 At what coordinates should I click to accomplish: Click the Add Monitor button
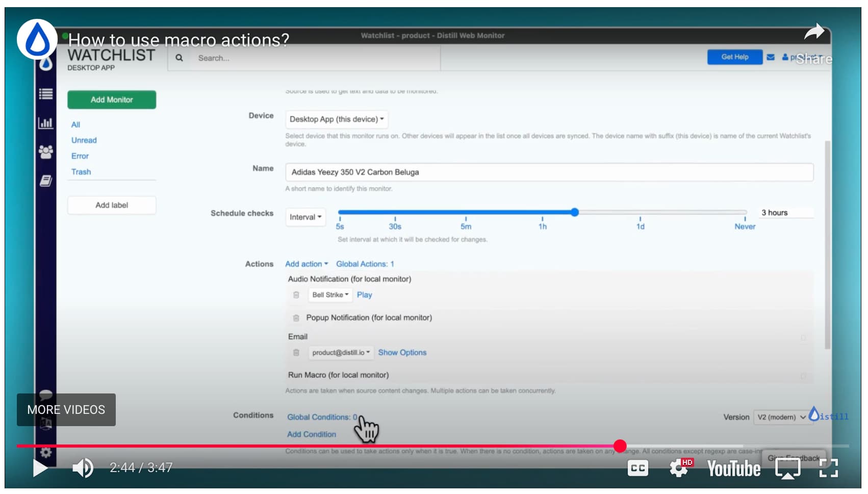pos(112,100)
